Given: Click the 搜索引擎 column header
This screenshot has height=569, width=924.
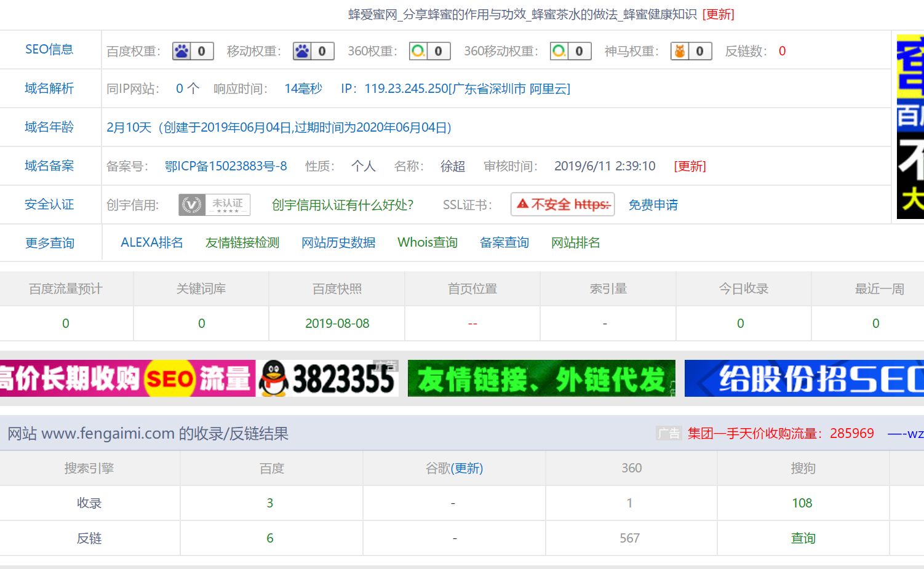Looking at the screenshot, I should (89, 469).
